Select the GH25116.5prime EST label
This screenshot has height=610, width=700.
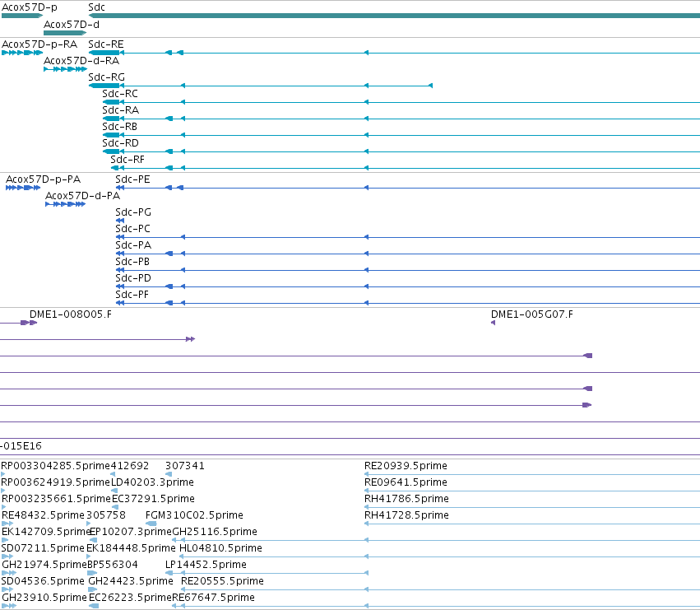[x=215, y=532]
